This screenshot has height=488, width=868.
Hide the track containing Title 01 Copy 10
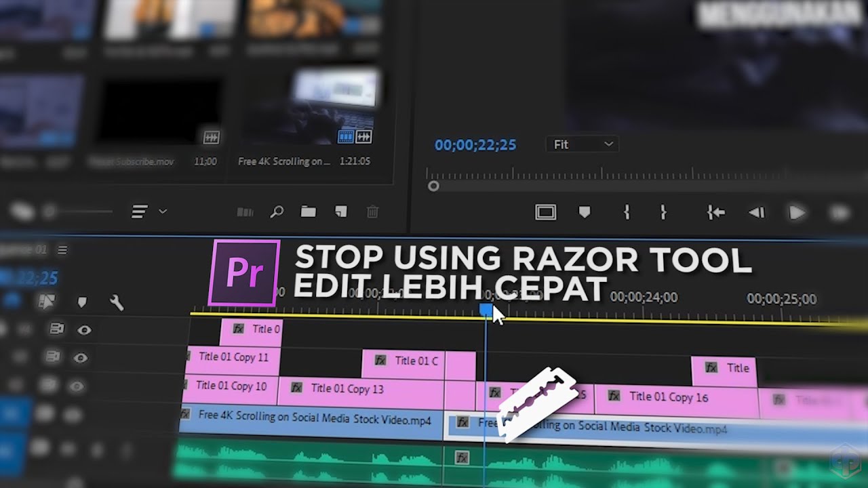(77, 387)
